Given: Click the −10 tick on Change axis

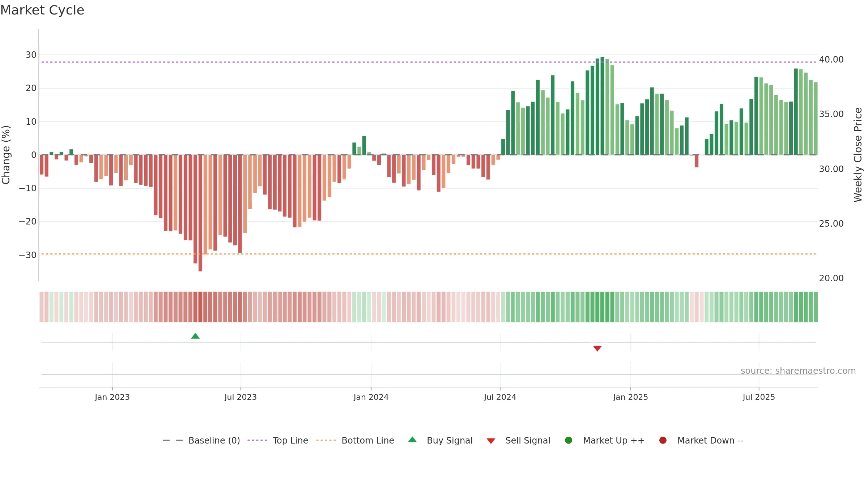Looking at the screenshot, I should pyautogui.click(x=28, y=188).
